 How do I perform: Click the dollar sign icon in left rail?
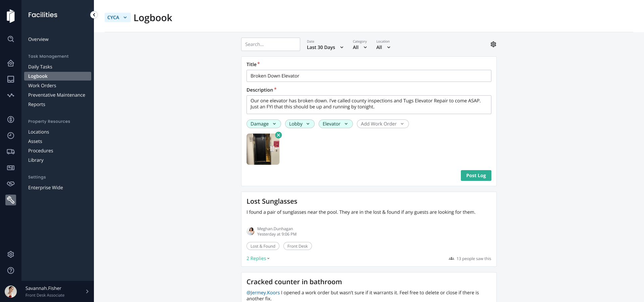point(11,119)
